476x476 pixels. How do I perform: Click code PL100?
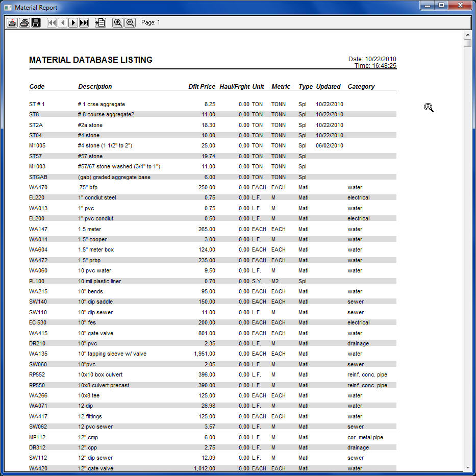pyautogui.click(x=37, y=282)
